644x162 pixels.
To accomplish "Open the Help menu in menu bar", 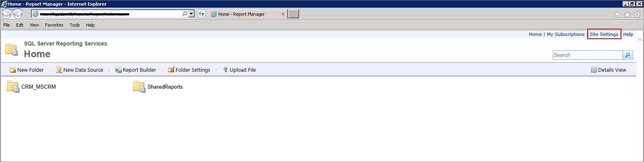I will coord(90,25).
